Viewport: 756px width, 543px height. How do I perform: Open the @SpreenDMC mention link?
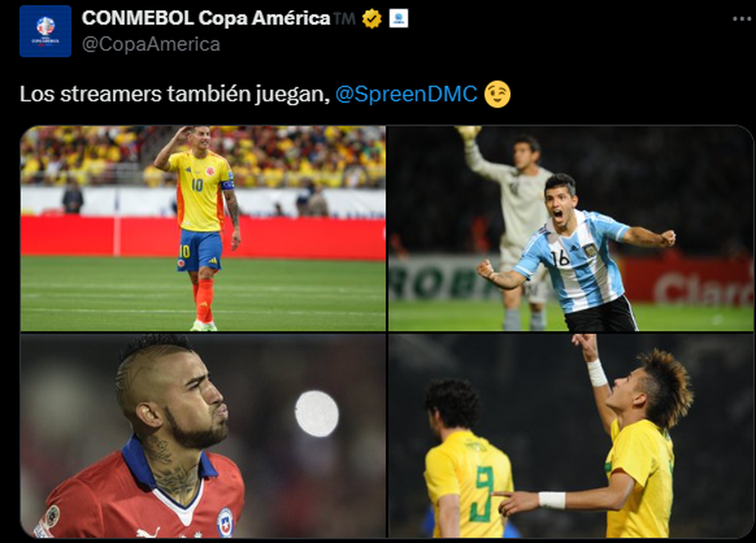coord(406,94)
